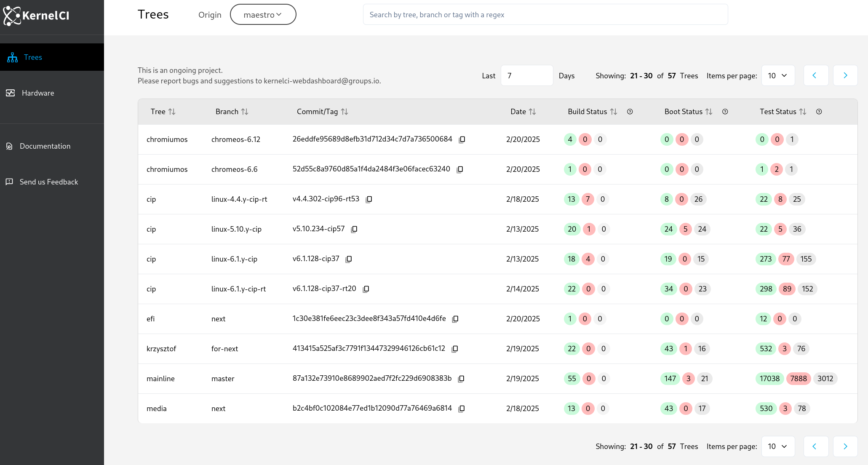The width and height of the screenshot is (868, 465).
Task: Go to next page using top arrow
Action: coord(845,75)
